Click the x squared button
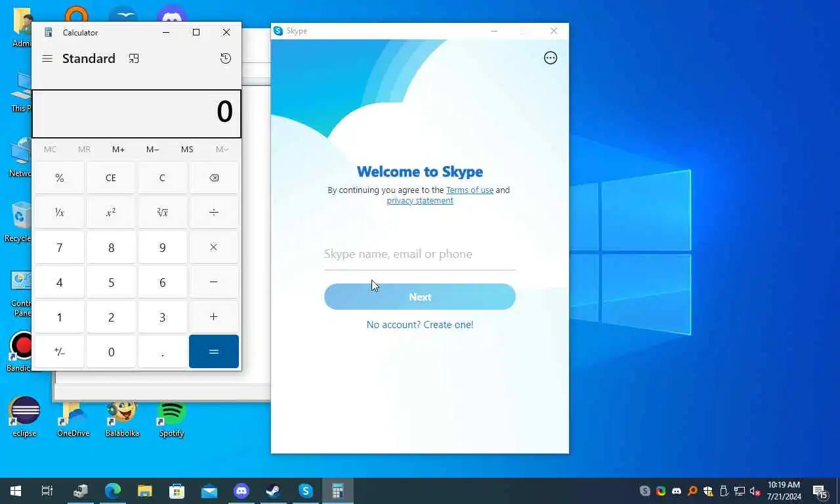 111,213
